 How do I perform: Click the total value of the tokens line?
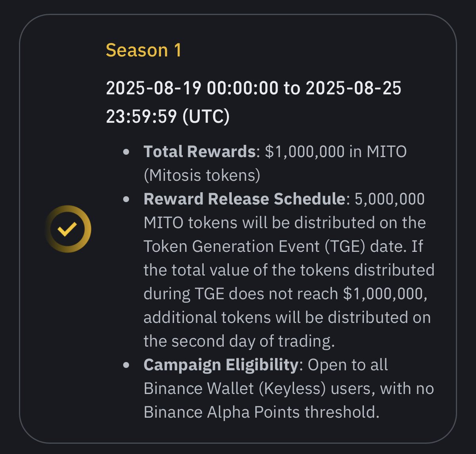(289, 270)
